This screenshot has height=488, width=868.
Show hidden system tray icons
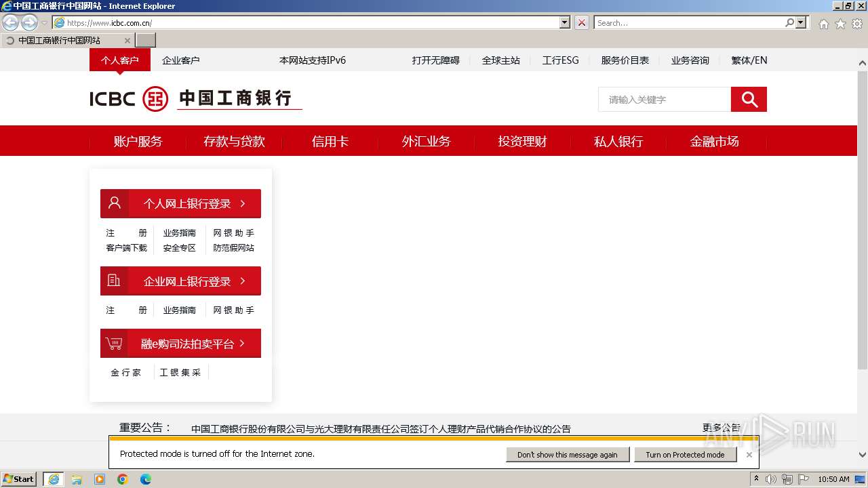pyautogui.click(x=756, y=479)
